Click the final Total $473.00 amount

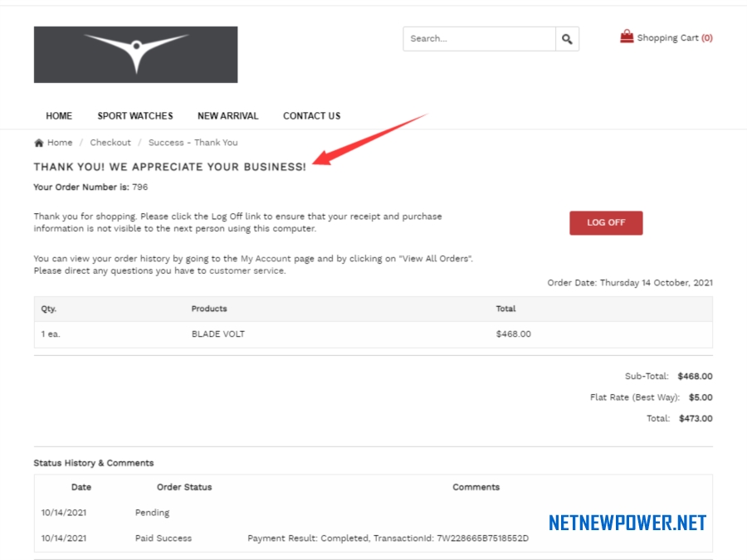(x=696, y=419)
